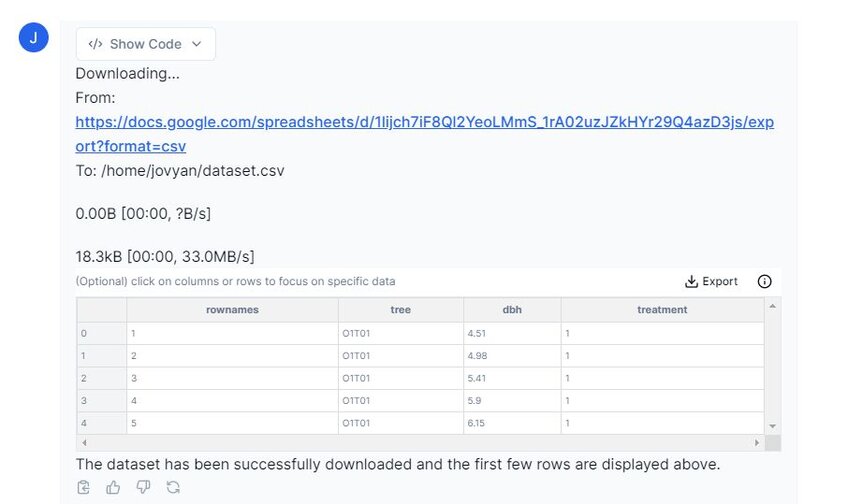Click the horizontal scroll right arrow

[757, 442]
